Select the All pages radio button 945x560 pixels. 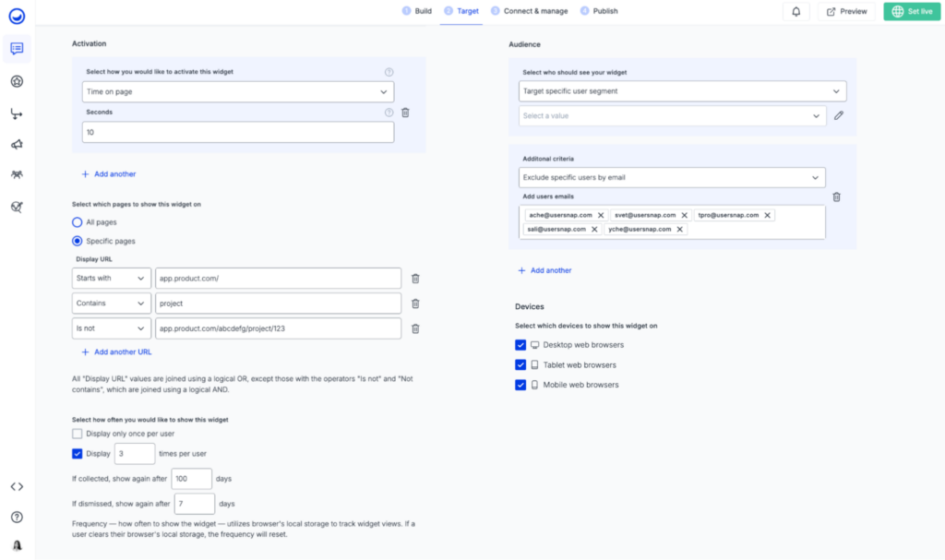(78, 222)
